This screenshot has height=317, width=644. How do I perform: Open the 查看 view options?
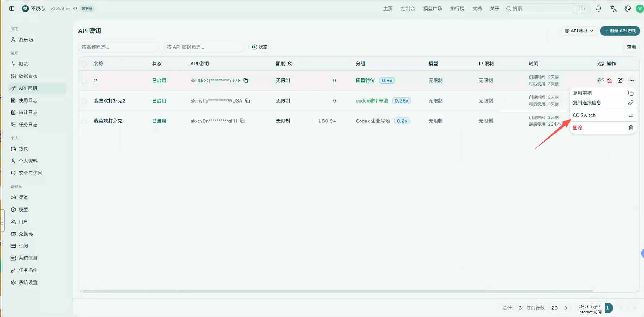pos(631,47)
